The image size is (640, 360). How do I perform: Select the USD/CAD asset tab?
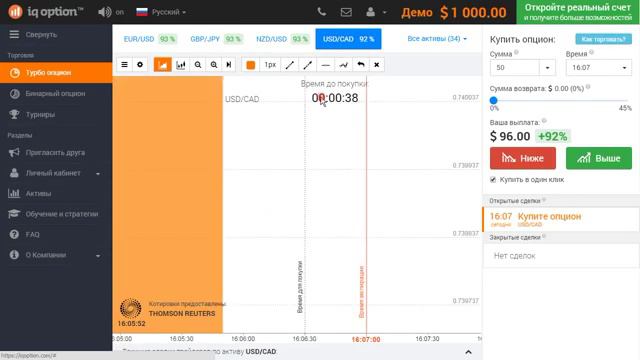(348, 39)
